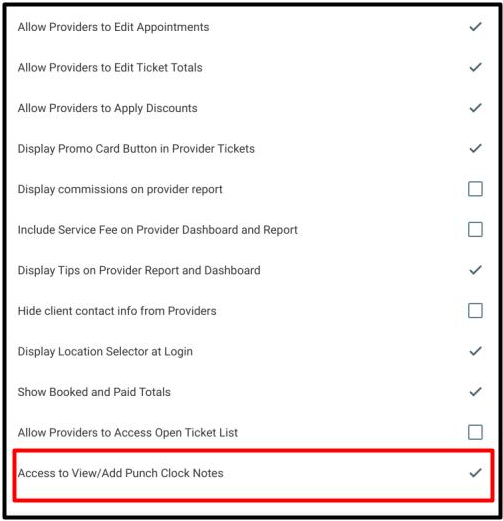Uncheck Display Location Selector at Login
This screenshot has width=503, height=521.
pos(475,351)
